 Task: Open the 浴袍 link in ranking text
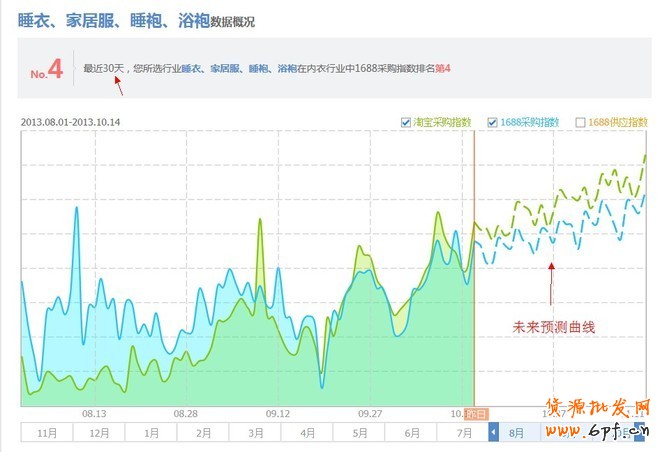pos(286,69)
